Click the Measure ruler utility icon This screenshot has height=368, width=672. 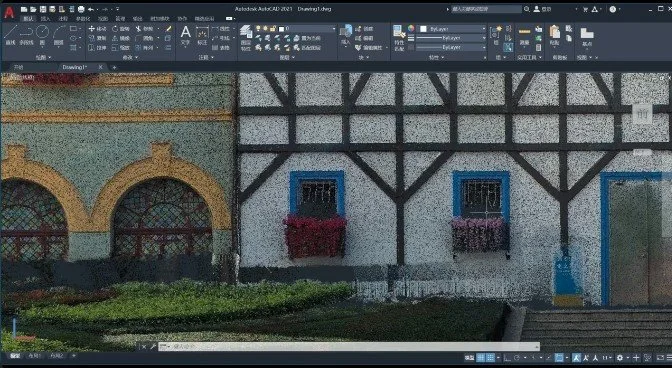pyautogui.click(x=525, y=35)
